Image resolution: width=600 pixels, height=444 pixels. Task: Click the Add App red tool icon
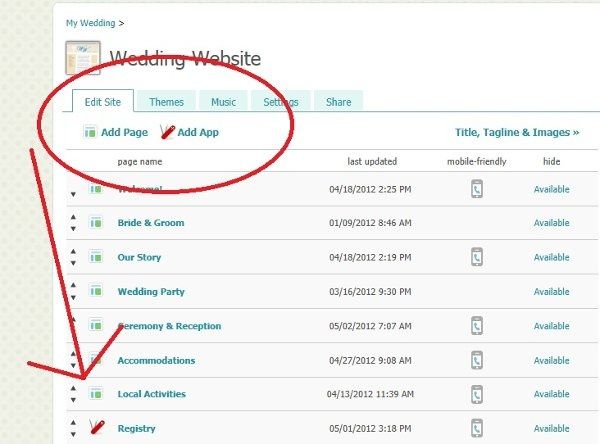[x=167, y=132]
